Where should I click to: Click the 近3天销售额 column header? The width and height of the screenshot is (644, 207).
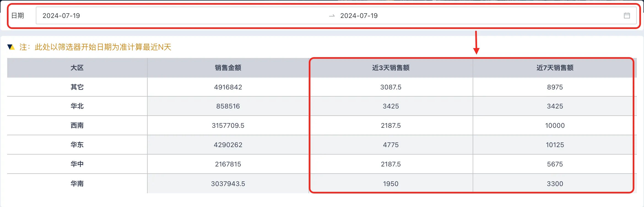391,68
